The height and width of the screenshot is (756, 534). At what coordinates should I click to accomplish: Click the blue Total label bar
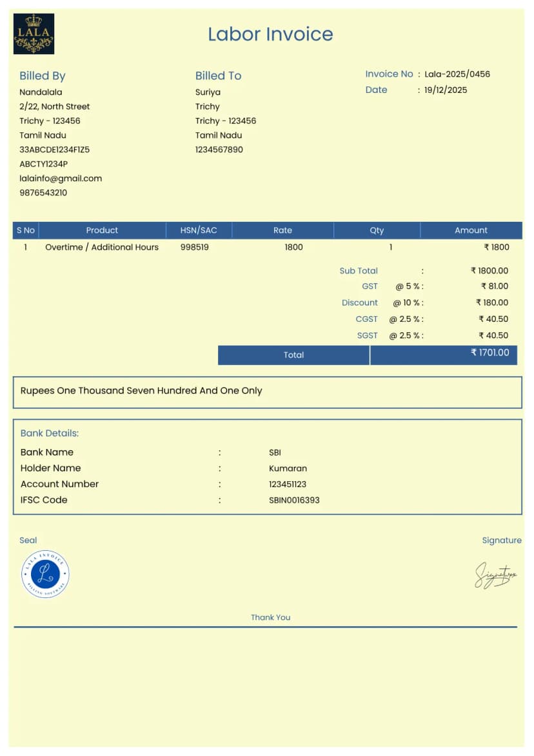(x=293, y=355)
